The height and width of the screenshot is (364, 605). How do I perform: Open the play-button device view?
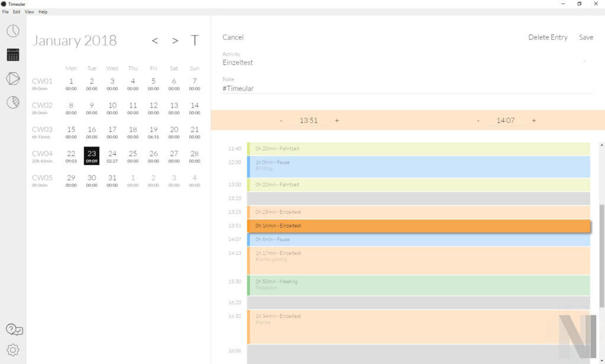(13, 79)
